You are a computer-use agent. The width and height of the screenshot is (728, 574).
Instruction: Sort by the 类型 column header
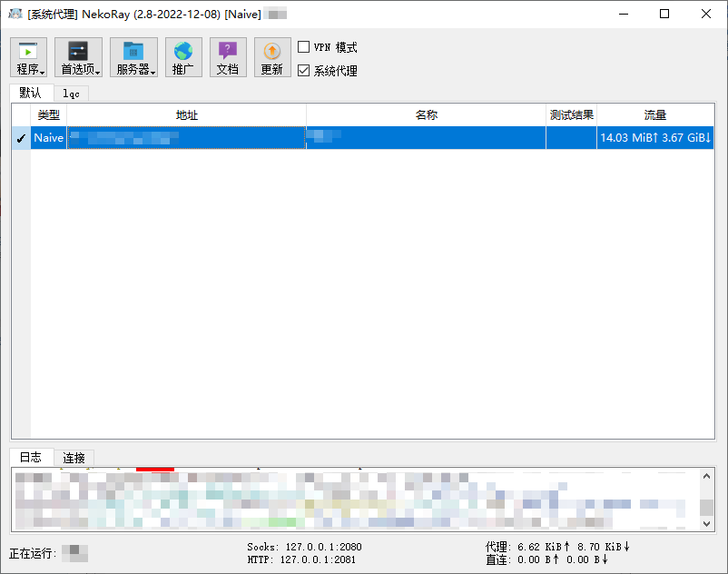49,114
